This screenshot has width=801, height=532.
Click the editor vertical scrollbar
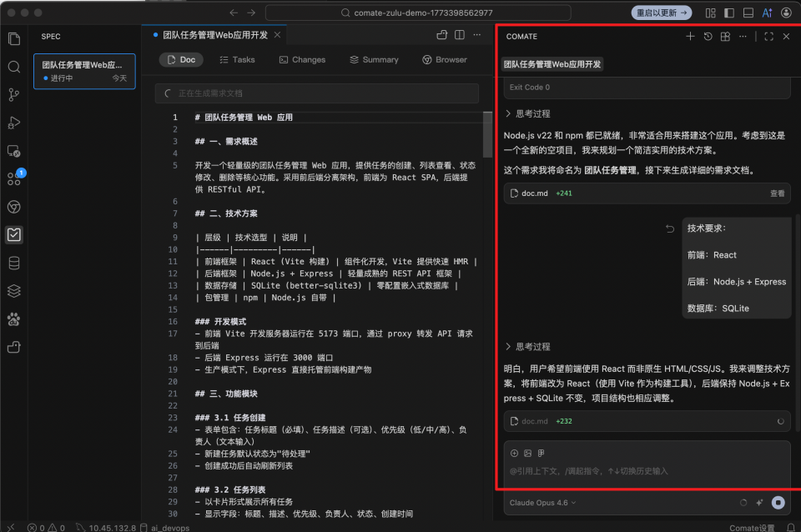487,135
